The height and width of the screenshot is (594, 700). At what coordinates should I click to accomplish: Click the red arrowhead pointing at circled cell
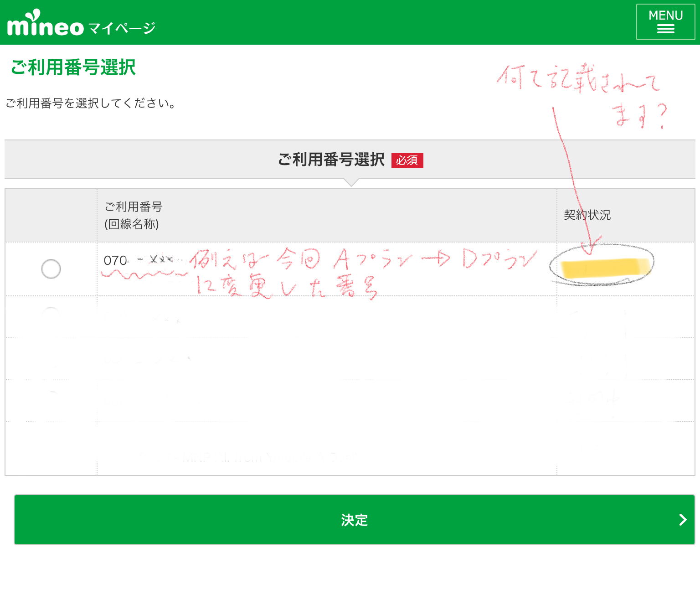point(590,248)
